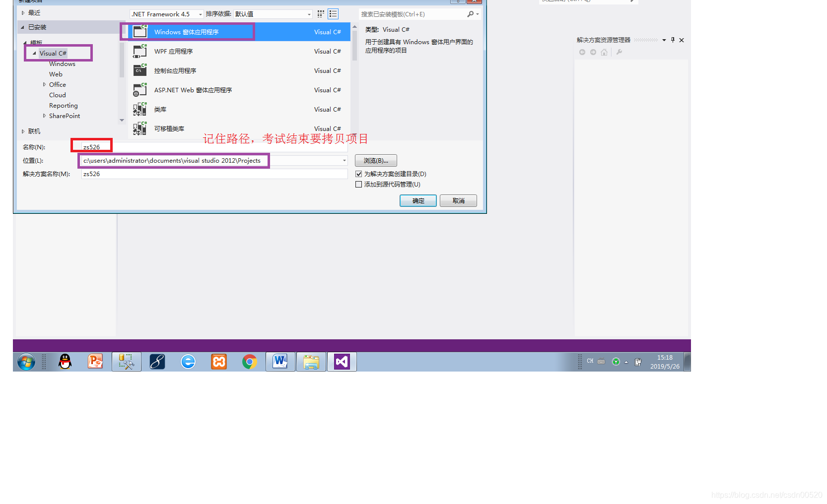Select the 控制台应用程序 template icon

(140, 70)
